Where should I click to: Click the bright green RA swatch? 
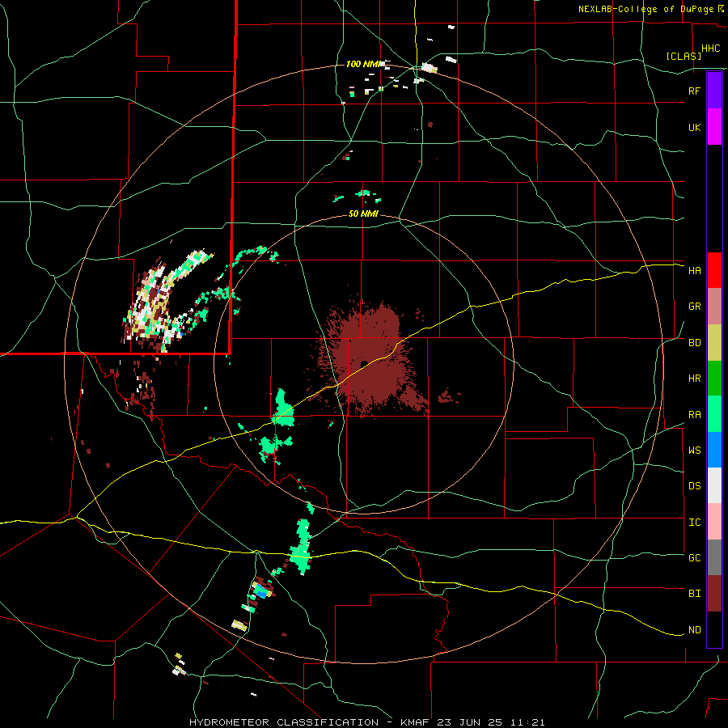point(714,414)
